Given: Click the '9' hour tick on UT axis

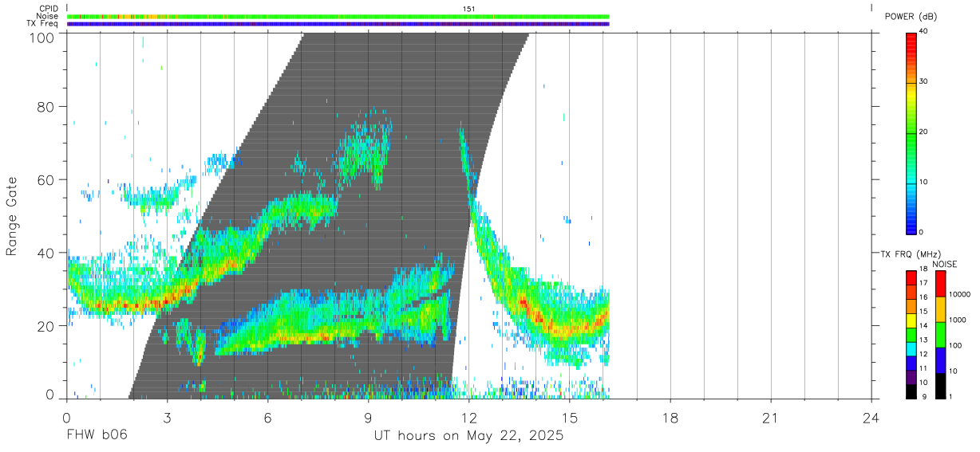Looking at the screenshot, I should (x=368, y=417).
